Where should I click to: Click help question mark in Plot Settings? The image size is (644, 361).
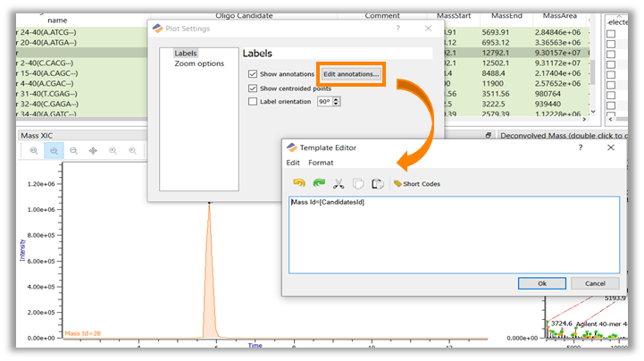click(397, 29)
